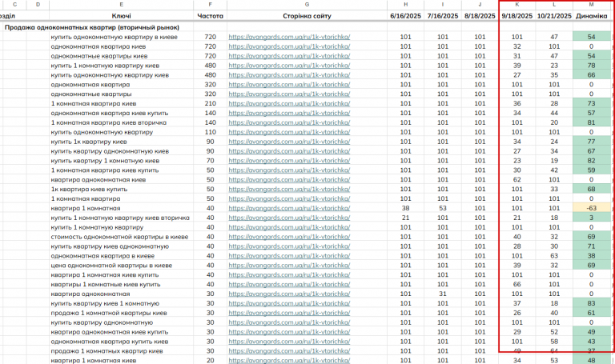Select keyword 'купить 1 комнатную квартиру киев вторичка'
This screenshot has height=364, width=615.
click(120, 218)
